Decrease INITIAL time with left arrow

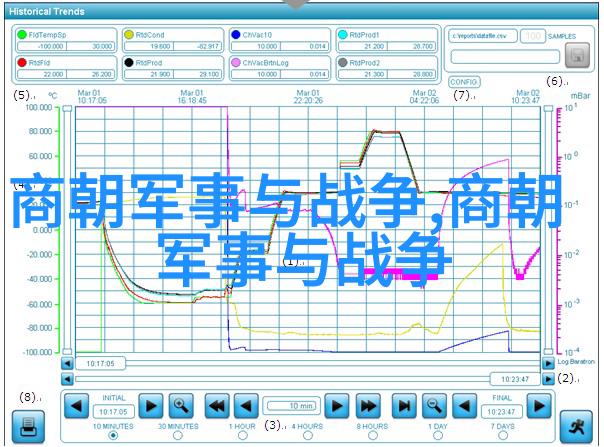tap(77, 406)
